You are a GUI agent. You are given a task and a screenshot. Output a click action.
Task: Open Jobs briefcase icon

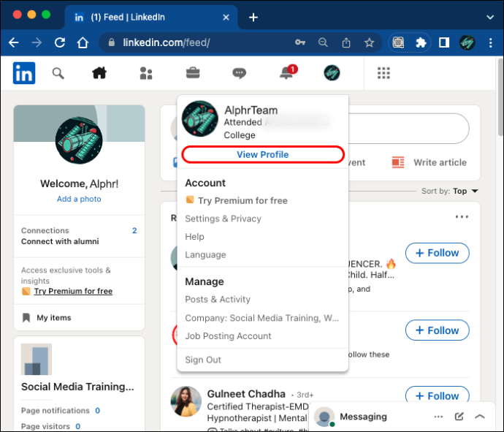193,73
